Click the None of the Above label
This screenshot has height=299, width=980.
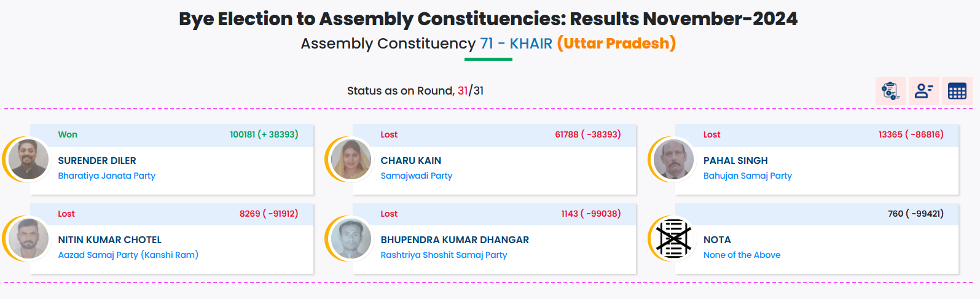[742, 255]
